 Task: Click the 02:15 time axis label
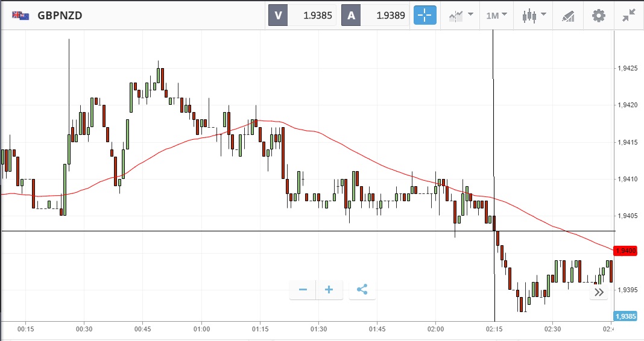494,330
